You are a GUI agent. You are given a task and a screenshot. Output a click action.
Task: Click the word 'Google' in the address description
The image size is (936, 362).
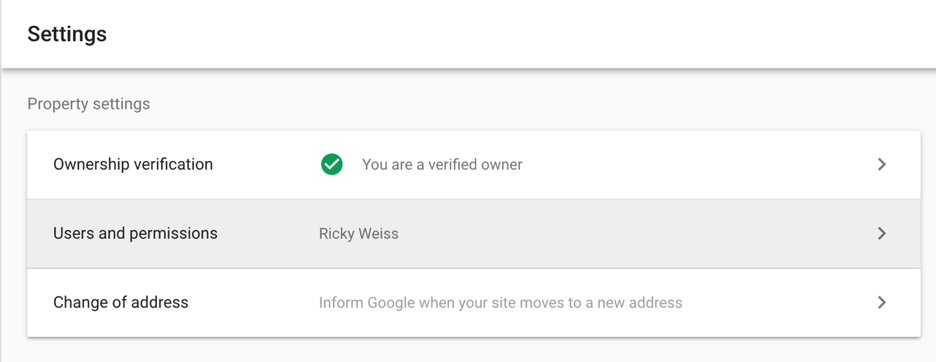[x=391, y=303]
